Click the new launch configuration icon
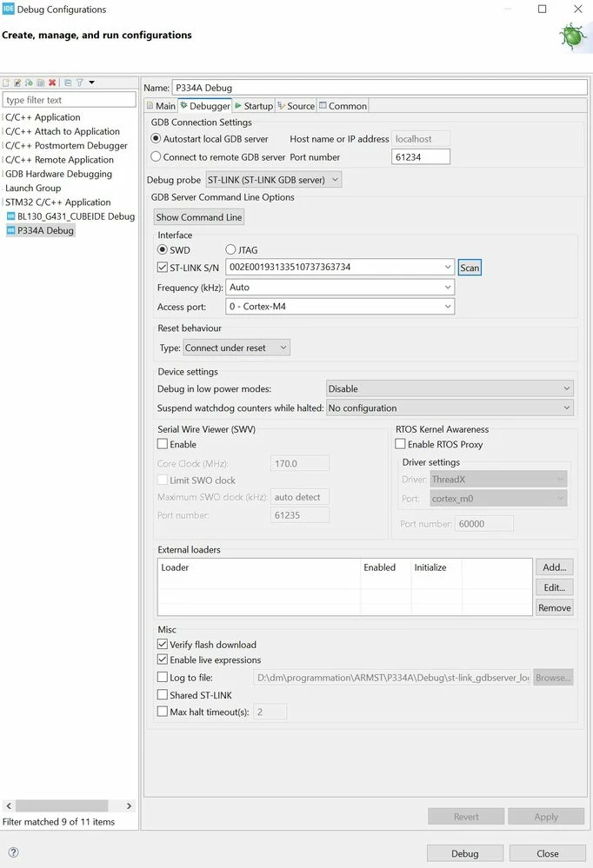Image resolution: width=593 pixels, height=868 pixels. tap(5, 83)
